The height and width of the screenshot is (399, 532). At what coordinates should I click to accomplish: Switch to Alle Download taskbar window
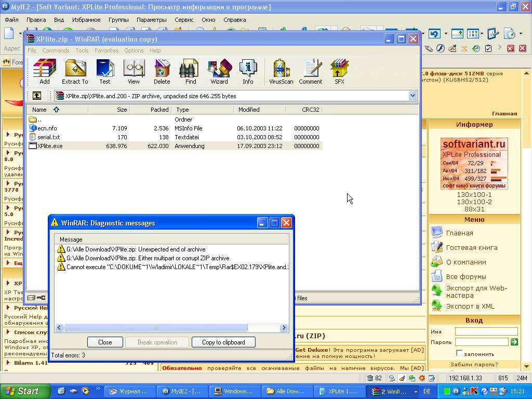click(287, 391)
